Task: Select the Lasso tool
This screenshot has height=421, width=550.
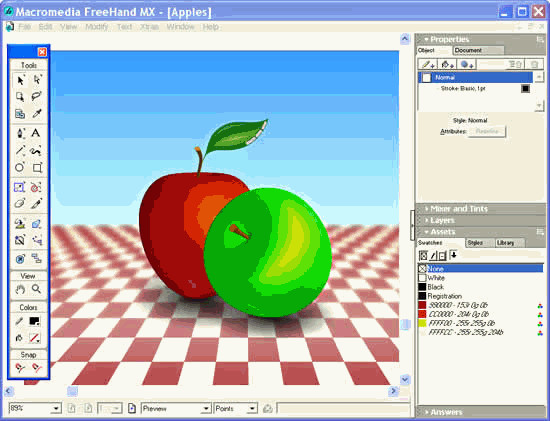Action: (36, 96)
